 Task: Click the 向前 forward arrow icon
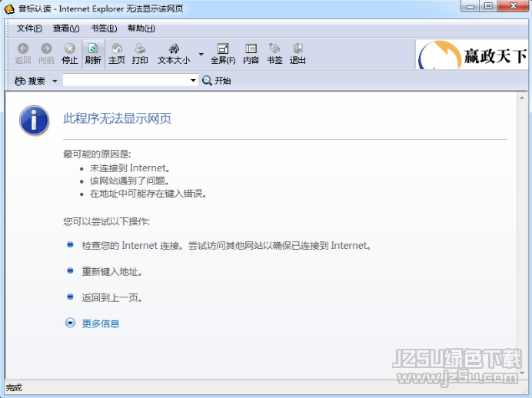pyautogui.click(x=46, y=48)
